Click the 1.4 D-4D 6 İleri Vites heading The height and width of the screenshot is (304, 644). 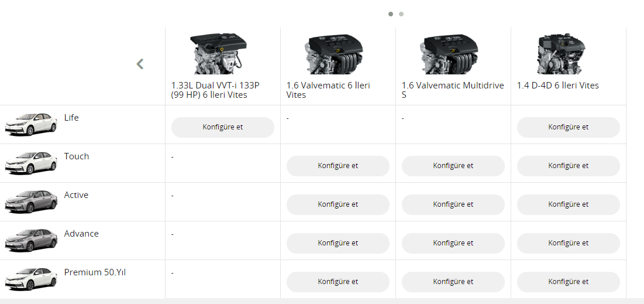point(558,86)
